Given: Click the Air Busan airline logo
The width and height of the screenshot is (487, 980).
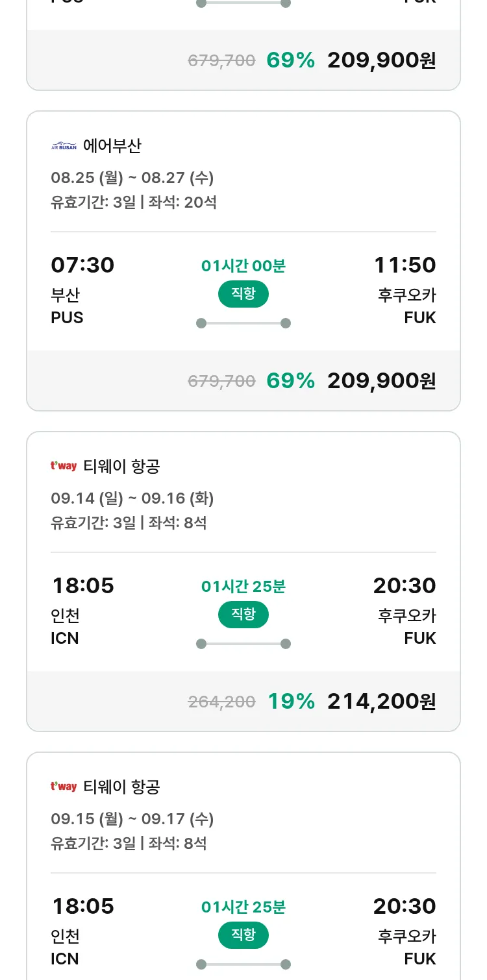Looking at the screenshot, I should coord(64,147).
